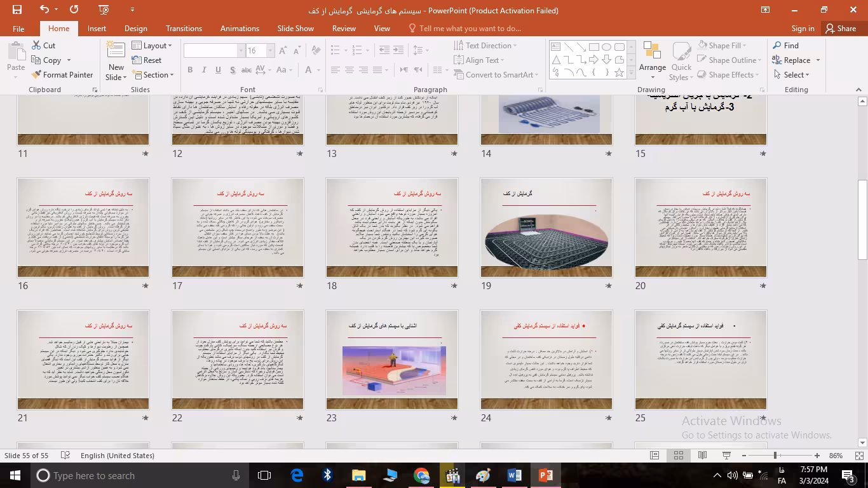Go to the Slide Show tab
The height and width of the screenshot is (488, 868).
tap(295, 29)
